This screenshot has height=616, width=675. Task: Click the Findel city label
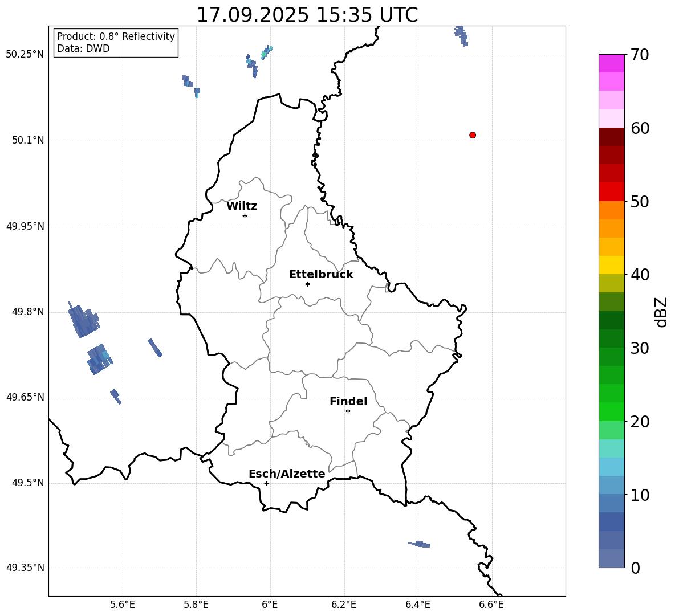[x=348, y=401]
